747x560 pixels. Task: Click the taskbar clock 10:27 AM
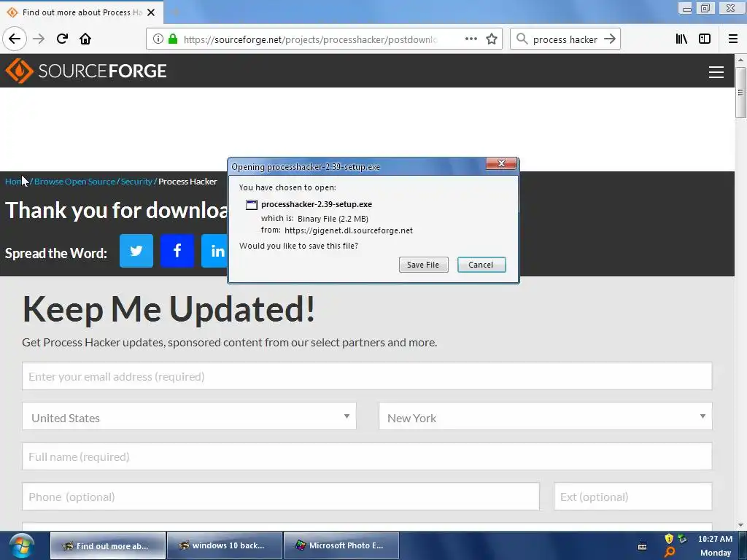715,539
